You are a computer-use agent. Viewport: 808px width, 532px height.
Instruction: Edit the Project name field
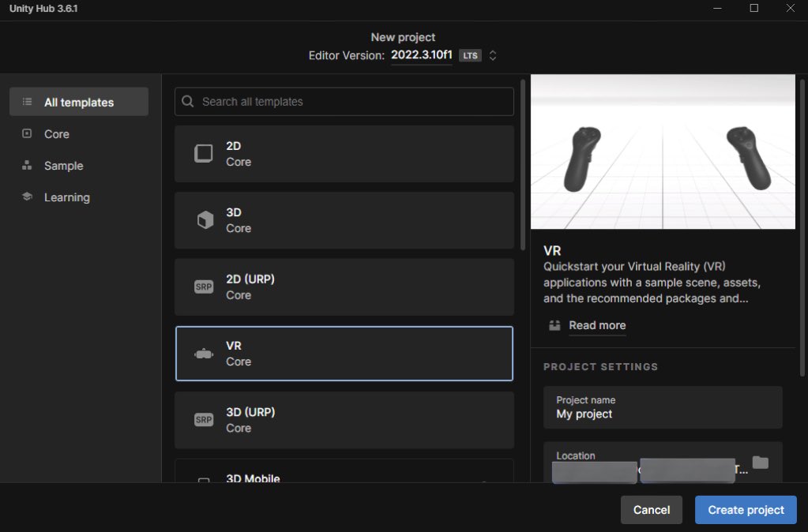point(663,407)
